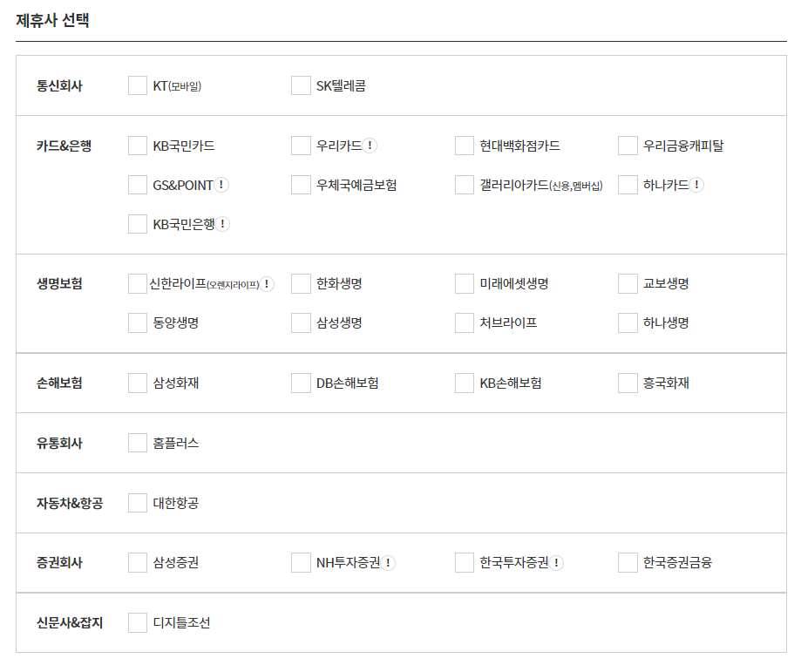Check the SK텔레콤 checkbox
Viewport: 801px width, 672px height.
click(x=301, y=85)
